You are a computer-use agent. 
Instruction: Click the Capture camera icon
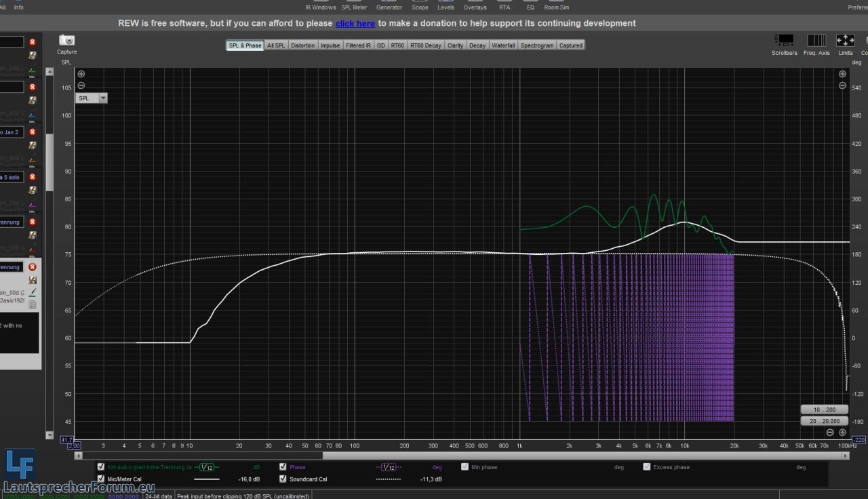pos(66,41)
